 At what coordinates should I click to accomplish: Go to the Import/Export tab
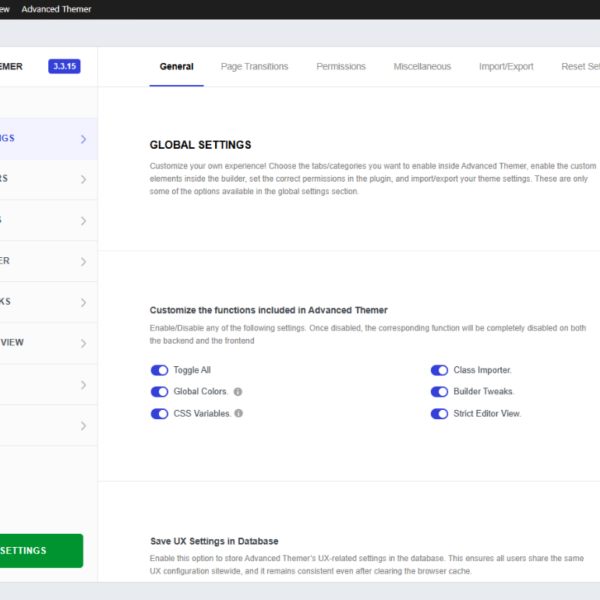coord(506,67)
